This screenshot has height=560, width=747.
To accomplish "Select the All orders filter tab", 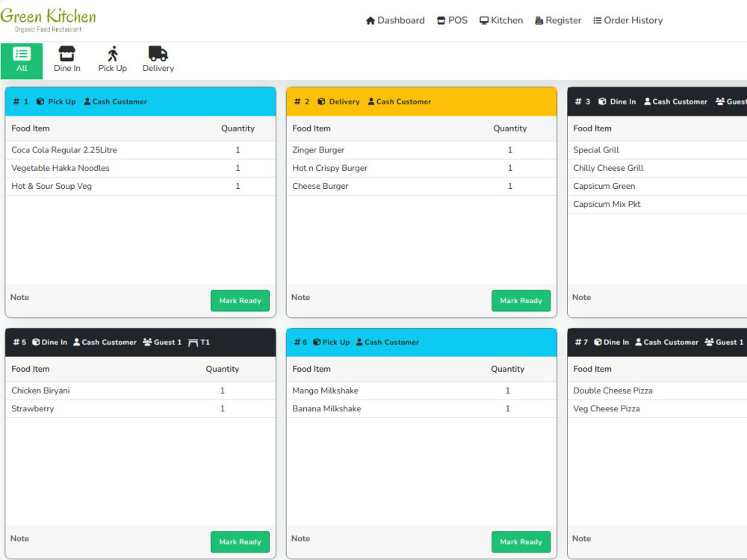I will [22, 61].
